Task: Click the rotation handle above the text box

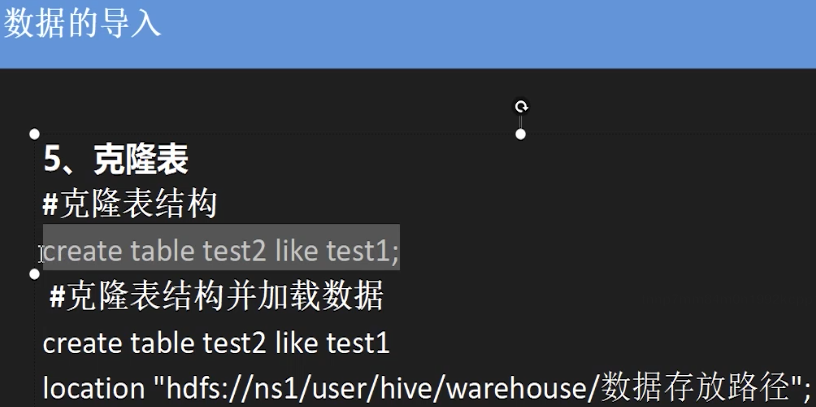Action: [520, 106]
